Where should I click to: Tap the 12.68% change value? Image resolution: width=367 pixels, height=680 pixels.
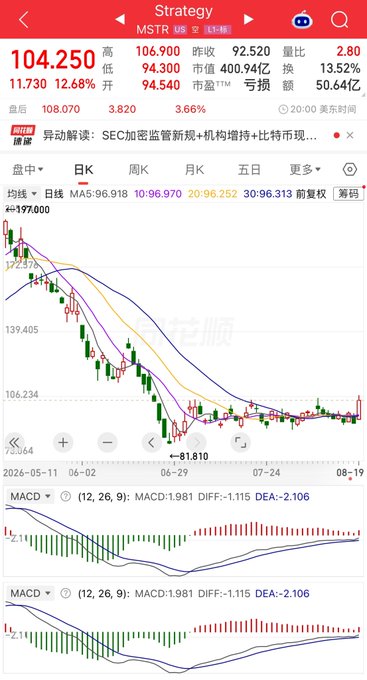75,84
